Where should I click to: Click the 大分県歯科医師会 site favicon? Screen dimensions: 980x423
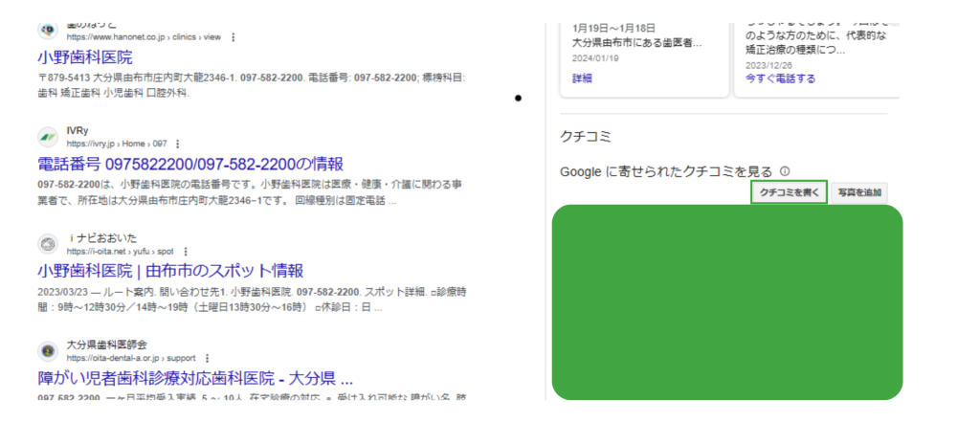point(48,350)
